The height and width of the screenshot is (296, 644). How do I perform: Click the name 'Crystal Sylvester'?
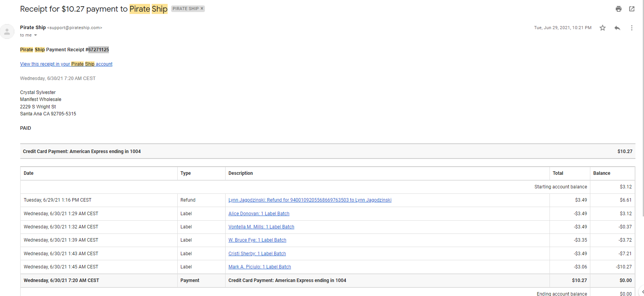click(38, 92)
